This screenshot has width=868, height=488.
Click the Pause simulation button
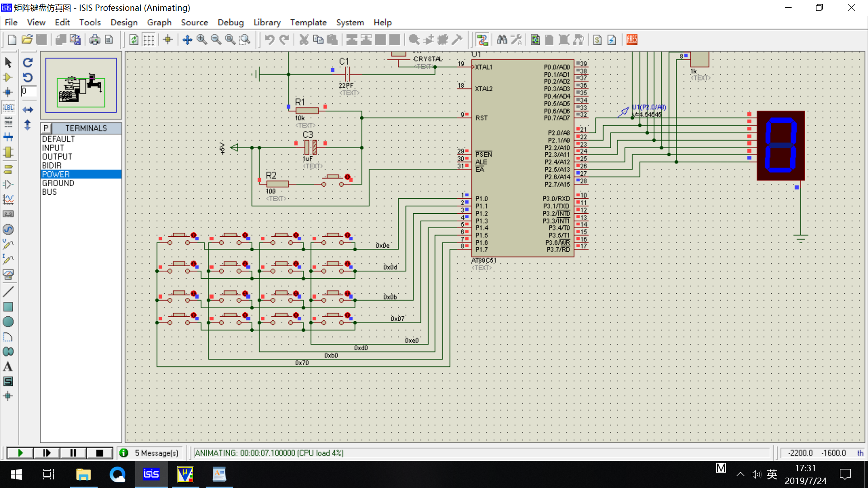tap(73, 453)
